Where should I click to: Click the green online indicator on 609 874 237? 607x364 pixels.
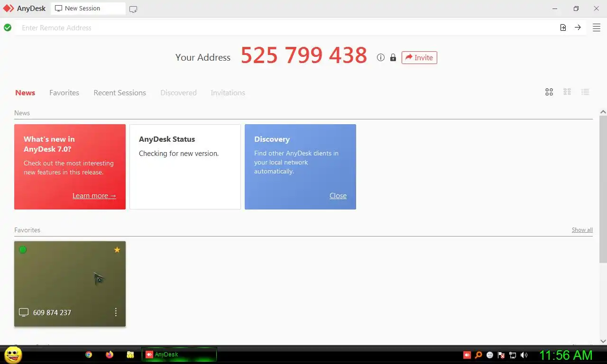click(x=23, y=250)
